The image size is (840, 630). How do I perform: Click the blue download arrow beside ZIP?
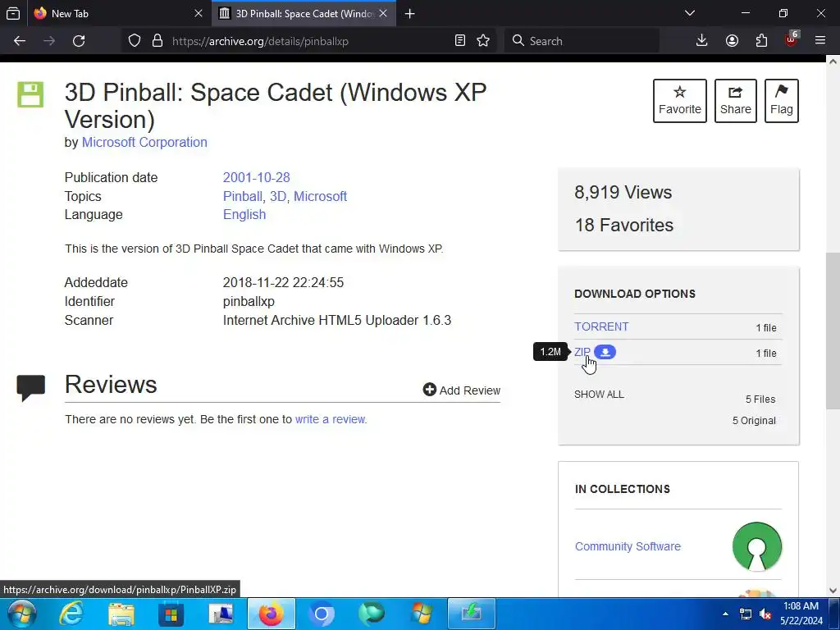[605, 352]
